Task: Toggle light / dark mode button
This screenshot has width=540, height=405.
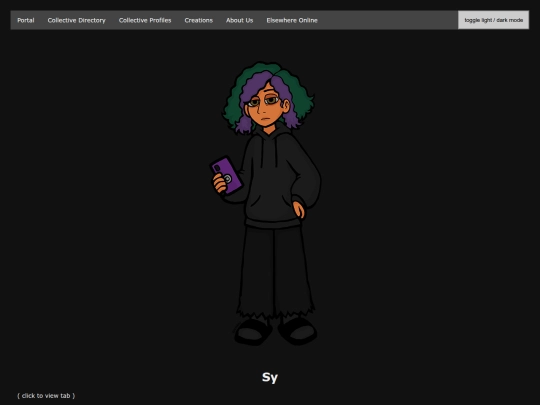Action: point(494,20)
